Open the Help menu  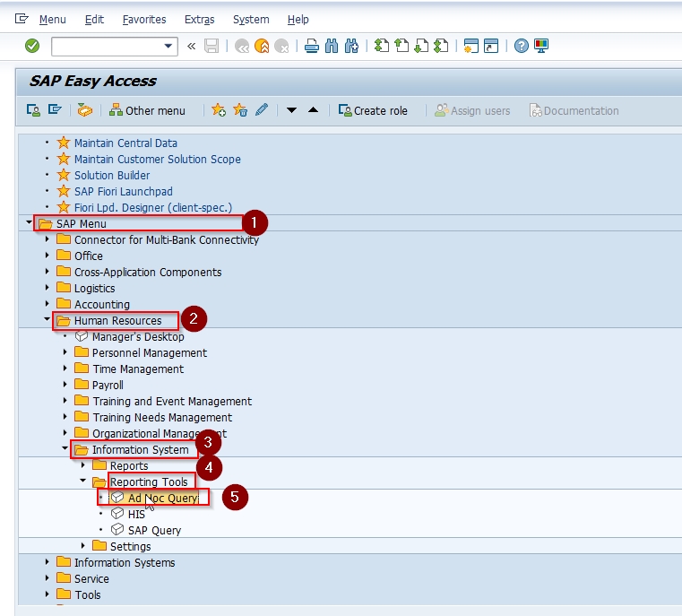[298, 19]
